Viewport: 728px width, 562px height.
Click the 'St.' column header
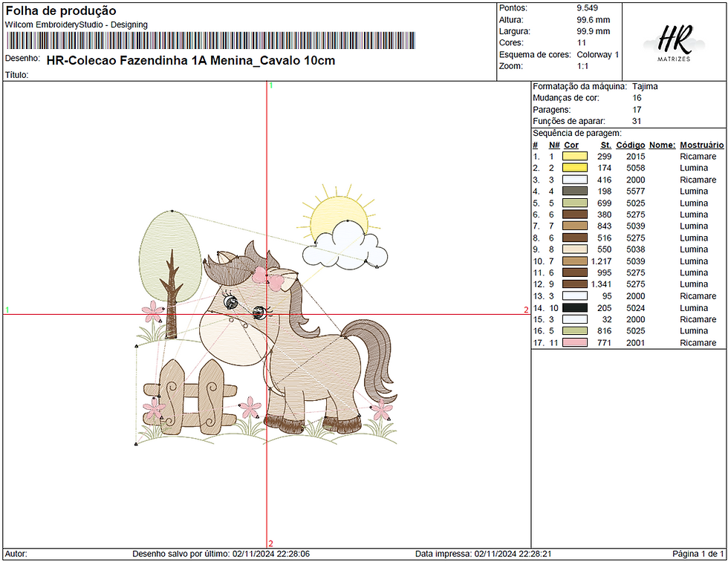606,145
